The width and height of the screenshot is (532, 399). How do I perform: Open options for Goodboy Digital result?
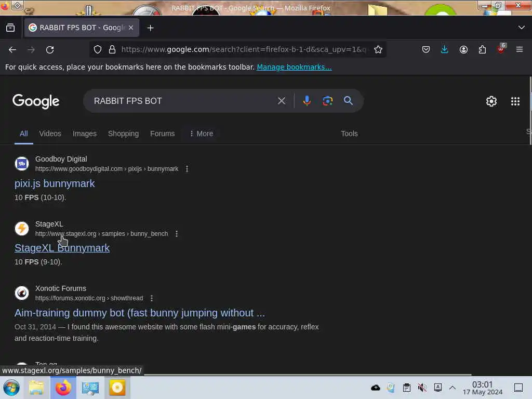pyautogui.click(x=187, y=169)
